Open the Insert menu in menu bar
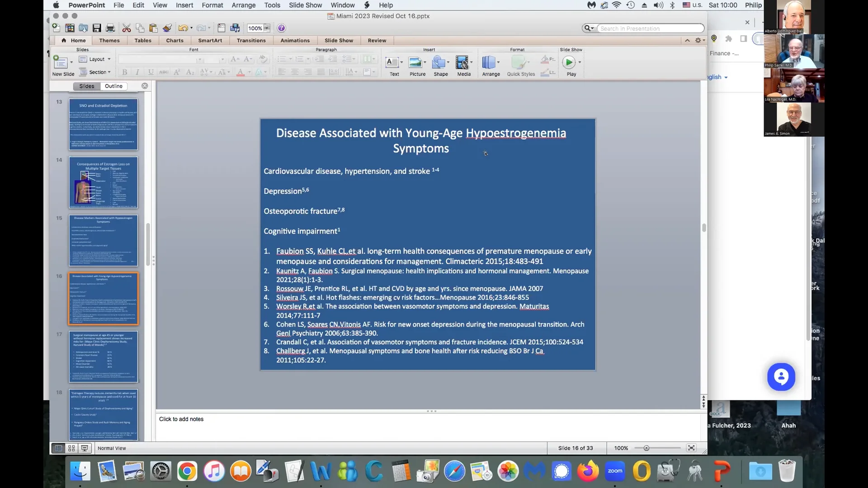Screen dimensions: 868x488 click(184, 5)
